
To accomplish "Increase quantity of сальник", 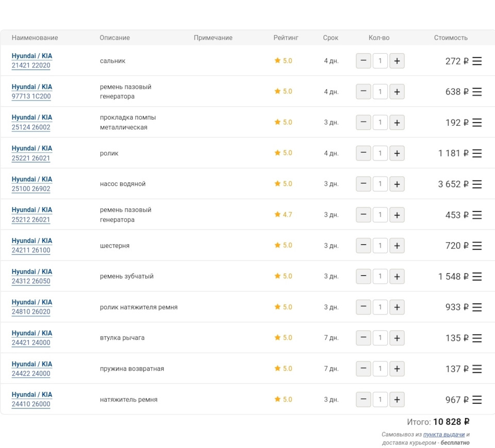I will [x=397, y=61].
